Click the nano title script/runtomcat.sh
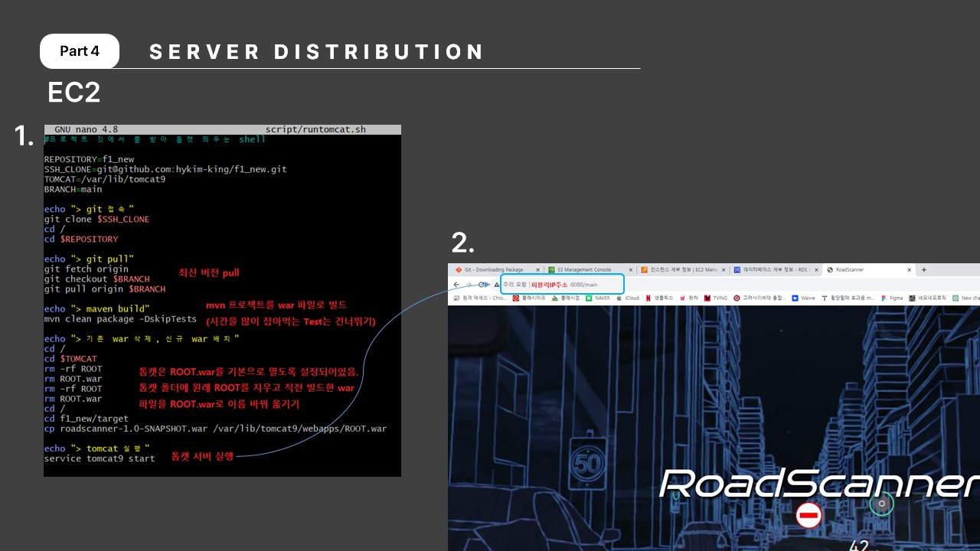Viewport: 980px width, 551px height. click(x=315, y=129)
